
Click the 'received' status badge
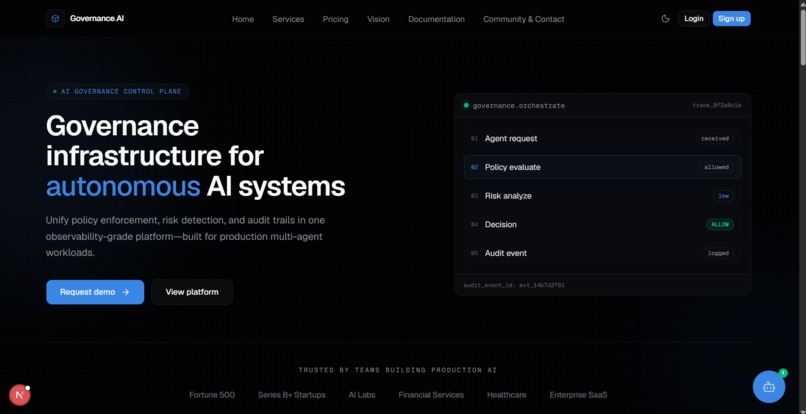715,138
